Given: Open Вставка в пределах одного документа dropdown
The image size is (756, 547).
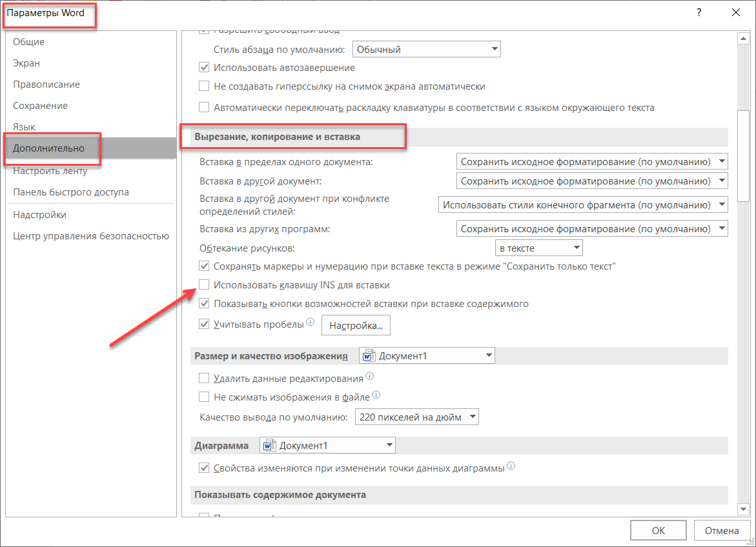Looking at the screenshot, I should (592, 161).
